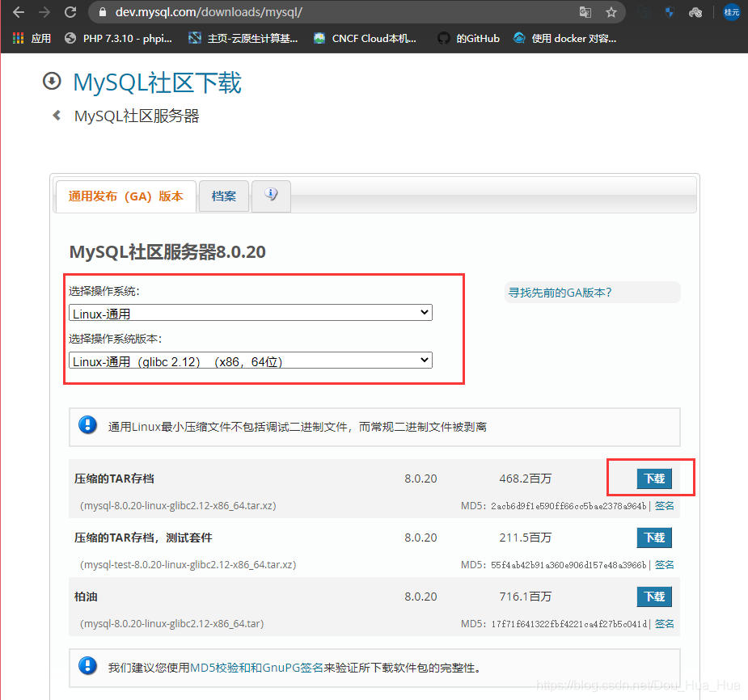
Task: Open the 选择操作系统版本 dropdown with glibc 2.12
Action: 251,361
